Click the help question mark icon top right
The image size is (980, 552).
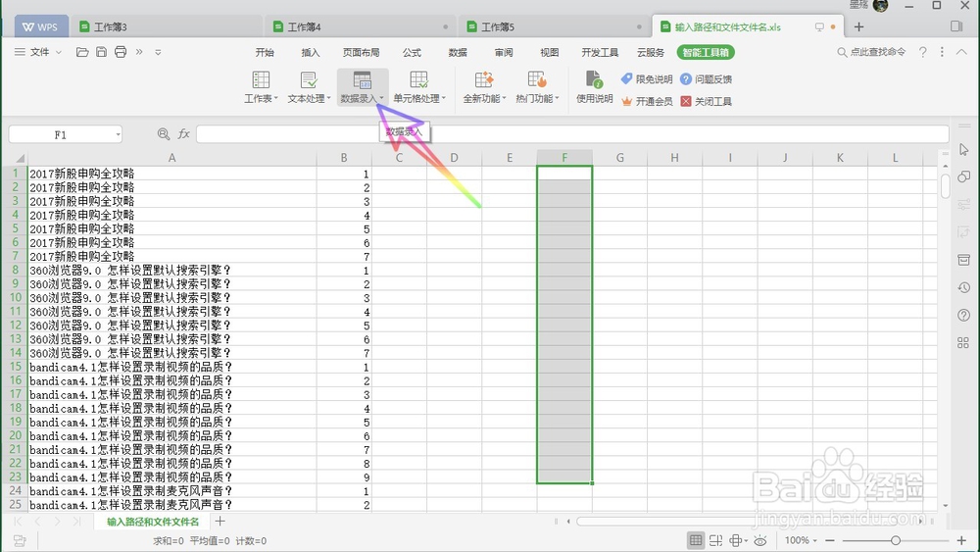click(x=922, y=52)
